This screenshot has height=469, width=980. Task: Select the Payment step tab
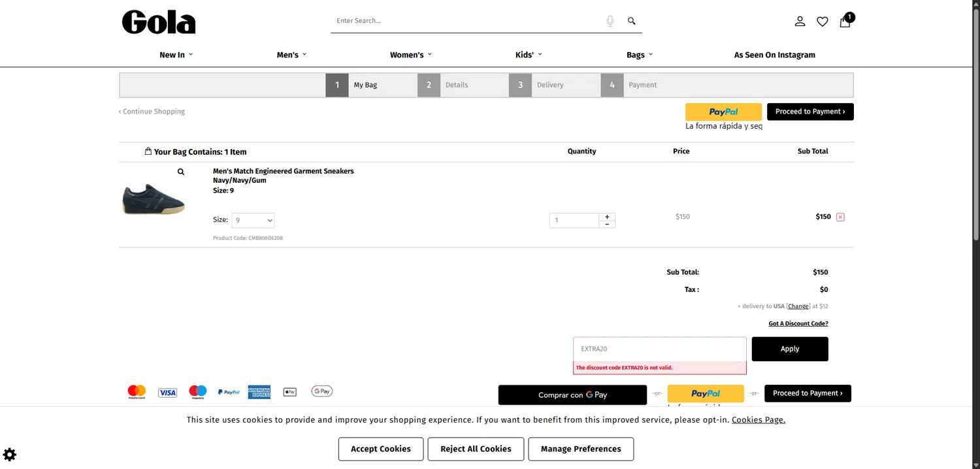click(646, 85)
